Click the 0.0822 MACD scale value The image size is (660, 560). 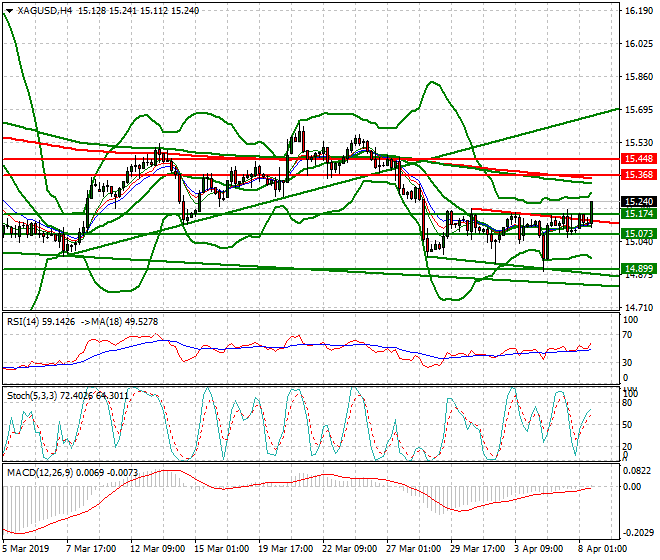(x=635, y=471)
